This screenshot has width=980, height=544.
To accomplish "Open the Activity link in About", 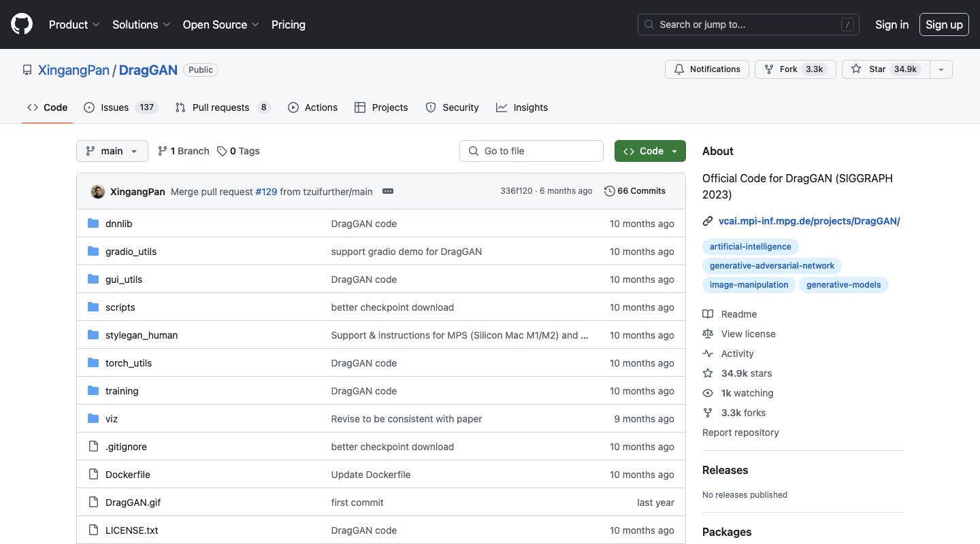I will pyautogui.click(x=737, y=354).
